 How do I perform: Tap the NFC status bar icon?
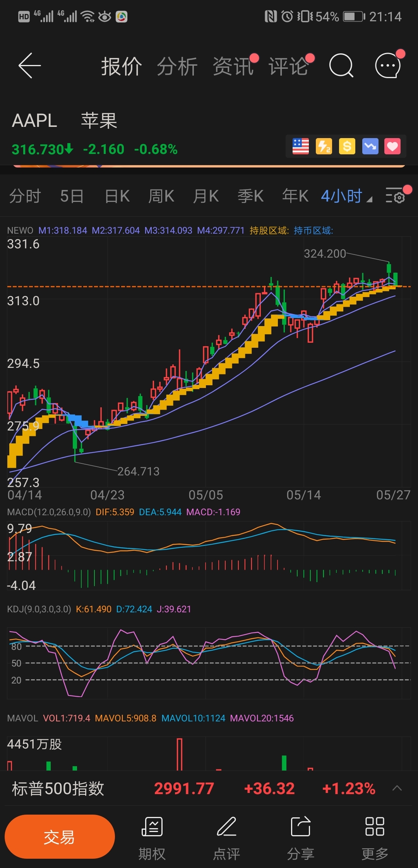click(x=271, y=16)
